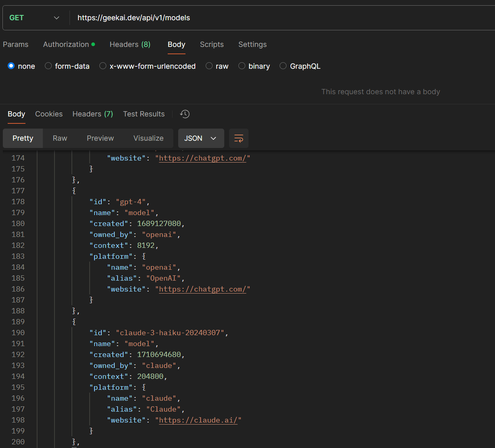Click the context value 204800
The width and height of the screenshot is (495, 448).
click(x=150, y=376)
